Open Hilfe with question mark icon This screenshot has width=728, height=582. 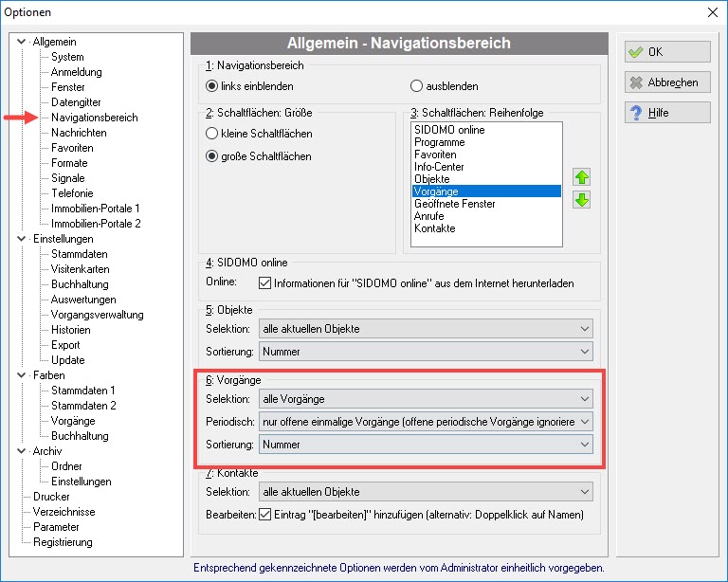pyautogui.click(x=667, y=112)
